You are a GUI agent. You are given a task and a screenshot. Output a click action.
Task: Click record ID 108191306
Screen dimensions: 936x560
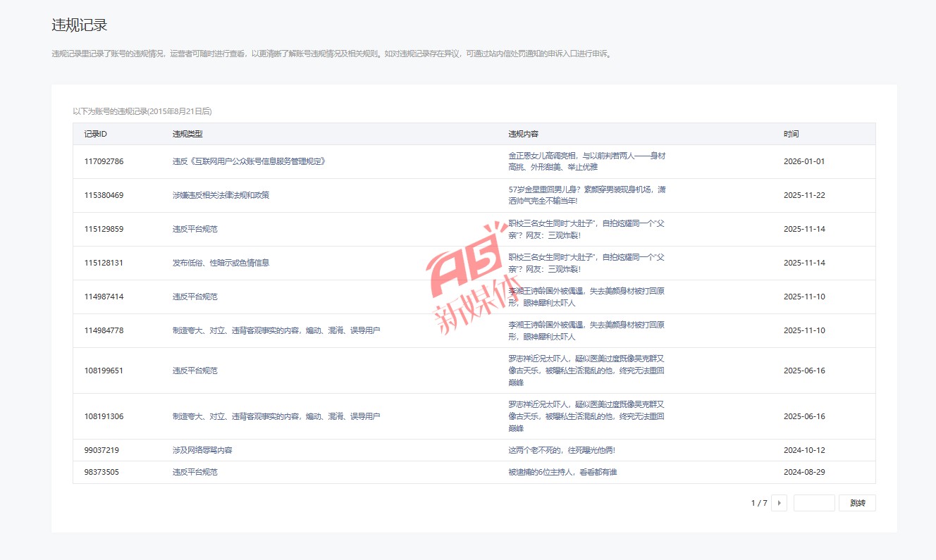tap(104, 416)
